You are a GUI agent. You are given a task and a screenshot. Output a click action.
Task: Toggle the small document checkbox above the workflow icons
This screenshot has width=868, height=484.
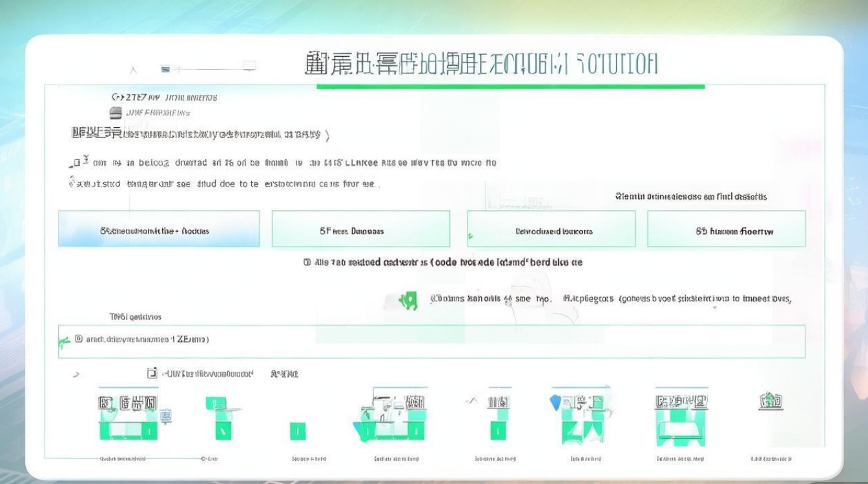(x=153, y=372)
